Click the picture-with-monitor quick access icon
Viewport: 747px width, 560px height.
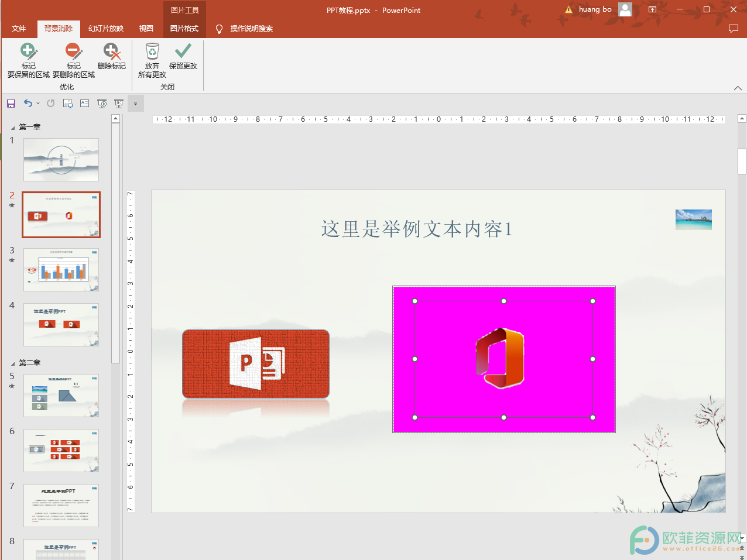pos(68,104)
